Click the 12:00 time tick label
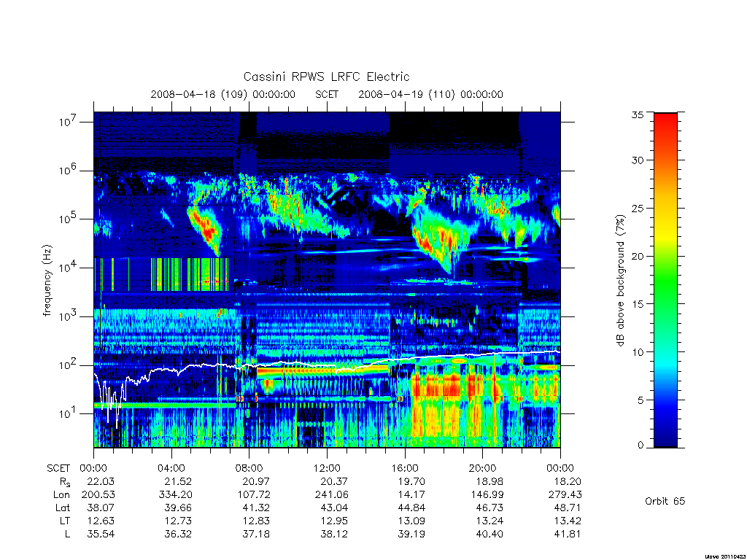The height and width of the screenshot is (560, 747). coord(327,468)
